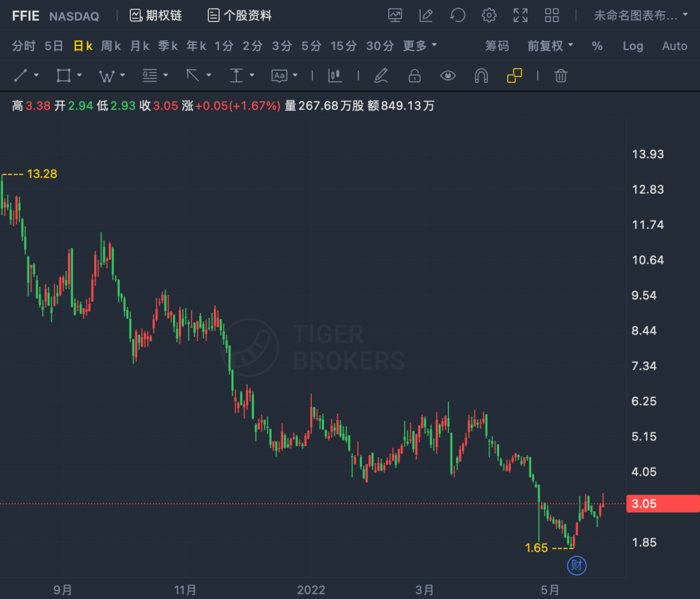Toggle magnet snap mode
700x599 pixels.
[481, 75]
